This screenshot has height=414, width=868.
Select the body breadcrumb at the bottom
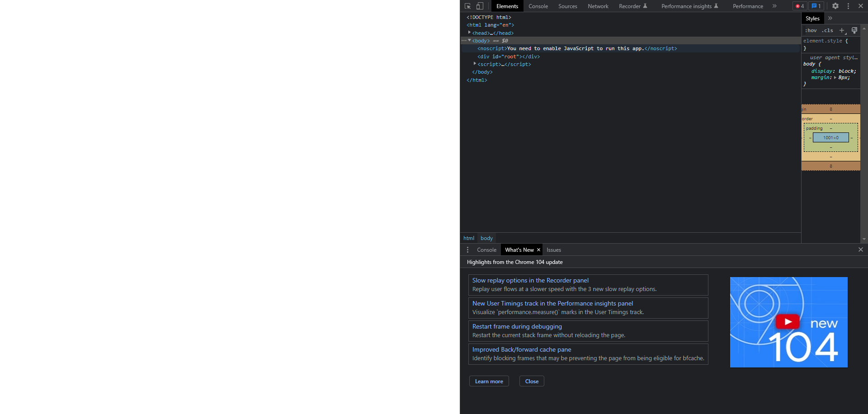[486, 238]
